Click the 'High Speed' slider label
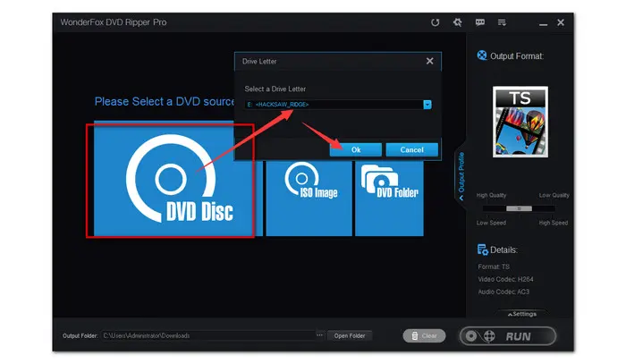This screenshot has height=364, width=626. pyautogui.click(x=554, y=223)
